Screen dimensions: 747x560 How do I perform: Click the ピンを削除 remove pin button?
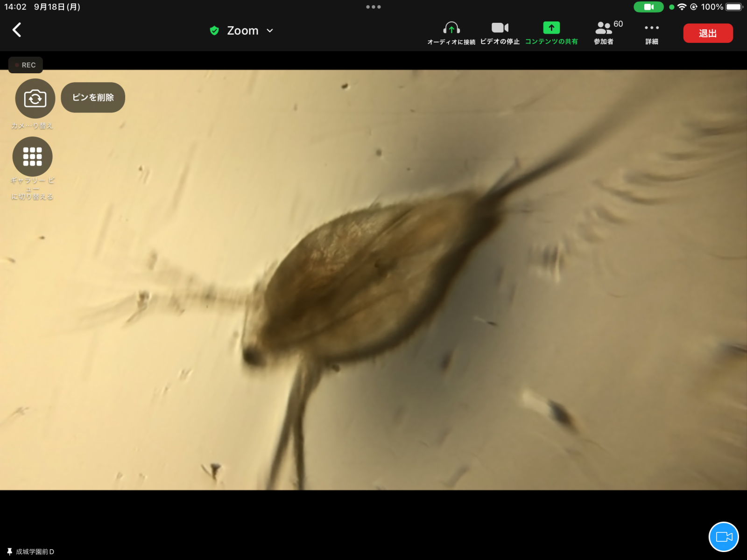93,98
